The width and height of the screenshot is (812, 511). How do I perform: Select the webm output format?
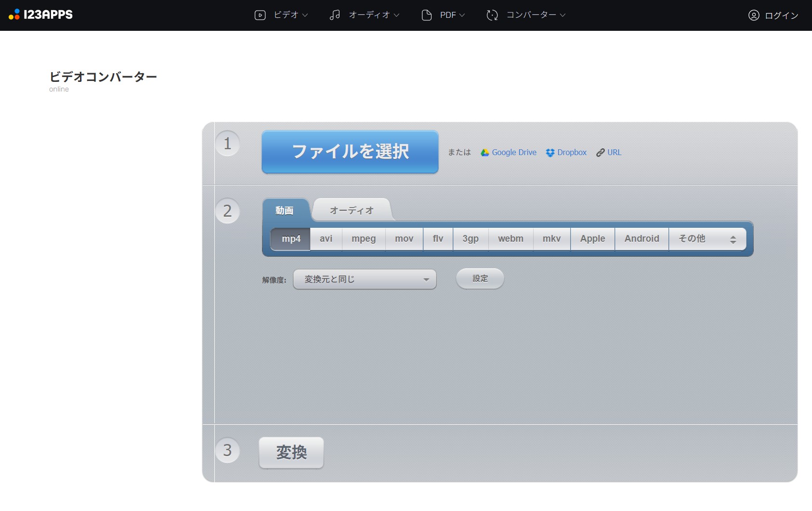point(511,239)
